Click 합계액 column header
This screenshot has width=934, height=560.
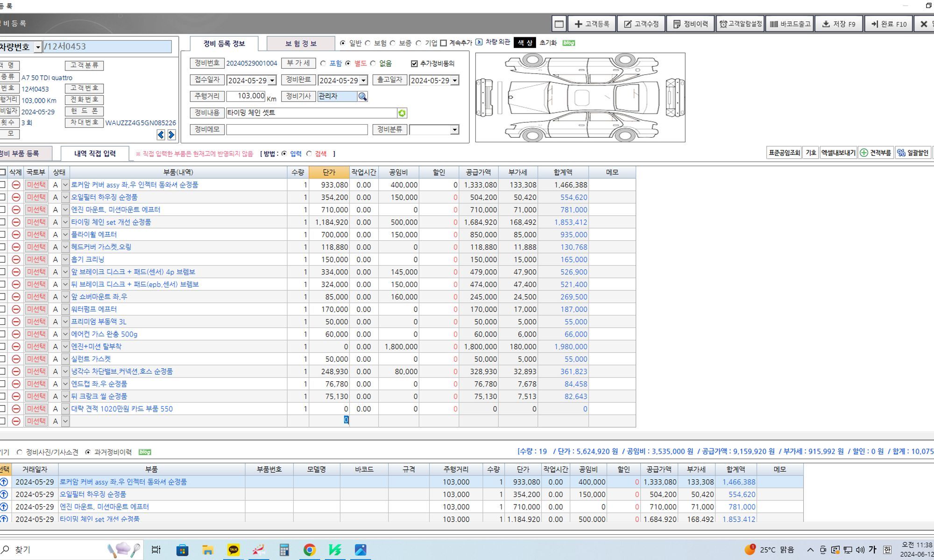click(563, 172)
